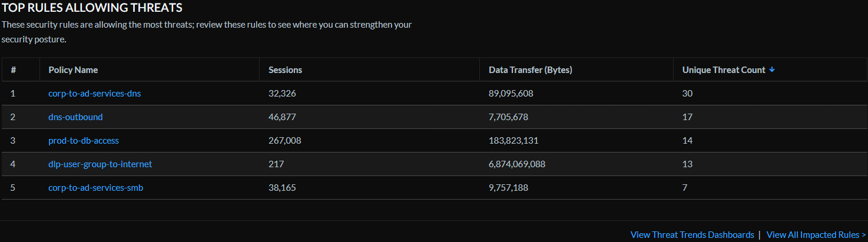868x242 pixels.
Task: Sort by Sessions column header
Action: click(x=285, y=69)
